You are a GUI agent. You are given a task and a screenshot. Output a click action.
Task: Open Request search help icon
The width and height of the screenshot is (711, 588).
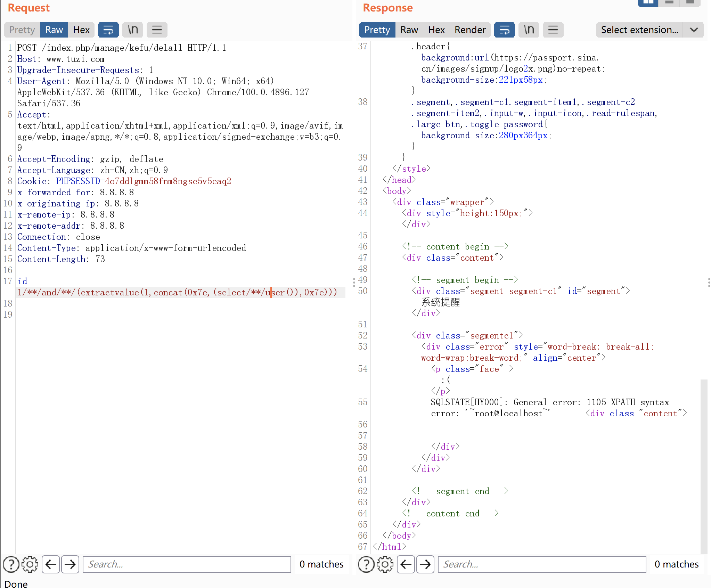pos(11,564)
